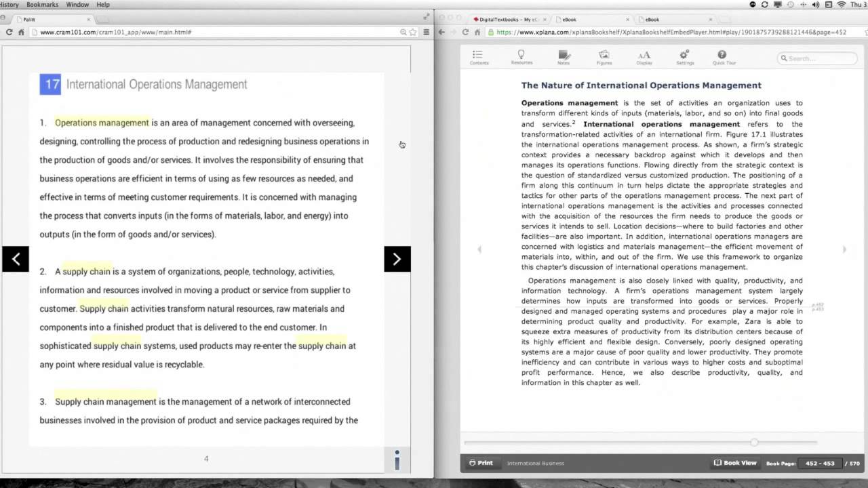Switch to Book View
This screenshot has width=868, height=488.
735,463
